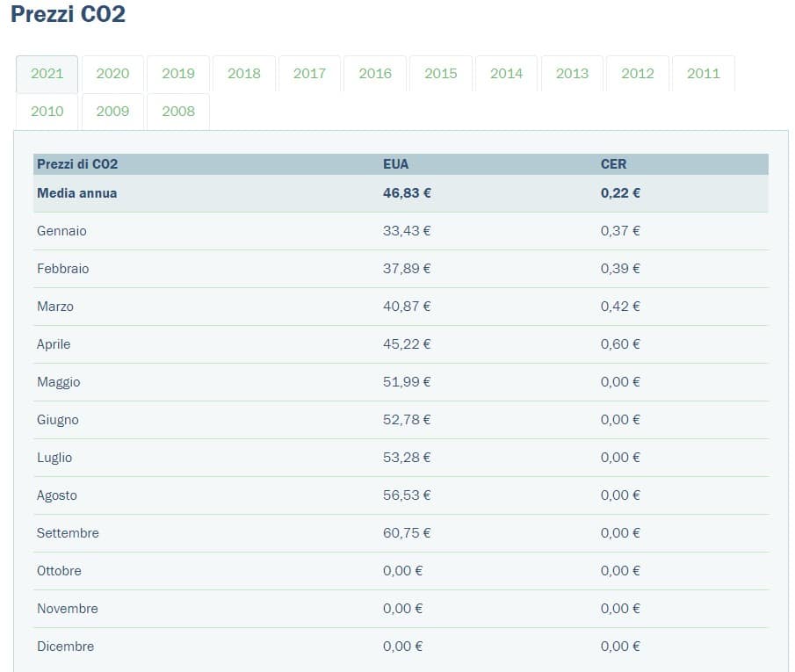Switch to the 2016 tab
795x672 pixels.
[x=375, y=74]
